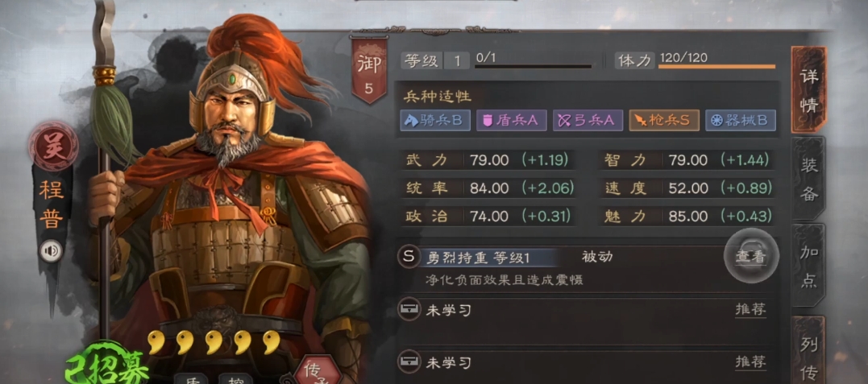Tap the red 吴 faction emblem
Image resolution: width=868 pixels, height=384 pixels.
click(x=54, y=147)
